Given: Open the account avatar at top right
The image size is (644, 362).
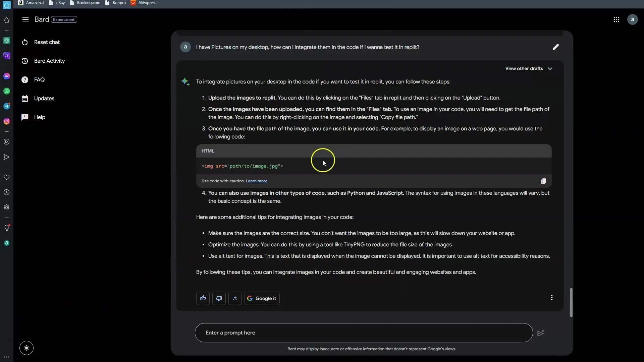Looking at the screenshot, I should pos(632,19).
